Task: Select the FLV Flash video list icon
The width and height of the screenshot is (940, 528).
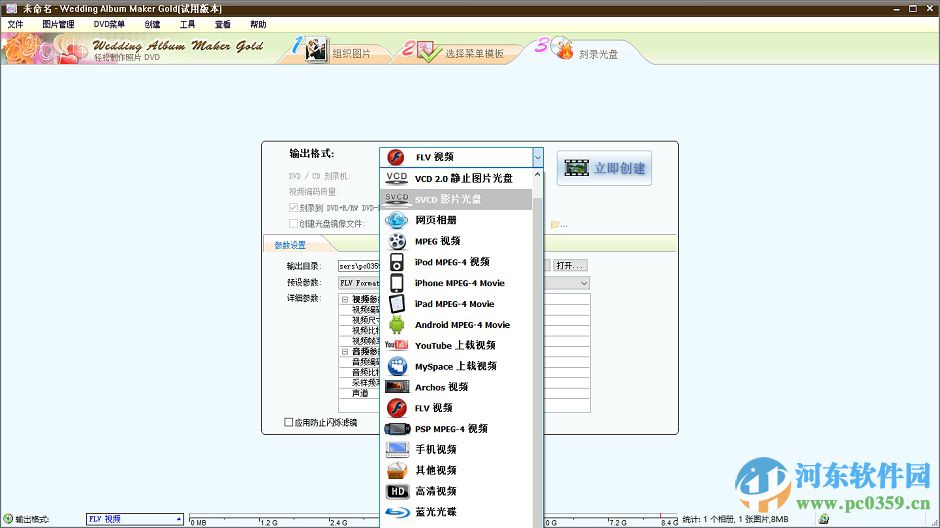Action: (x=396, y=408)
